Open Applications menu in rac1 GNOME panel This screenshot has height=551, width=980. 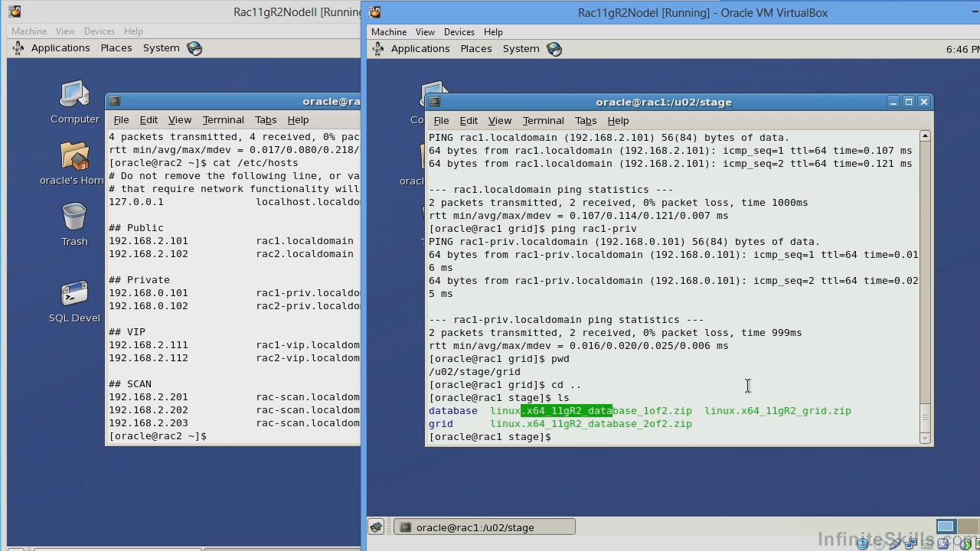coord(420,49)
